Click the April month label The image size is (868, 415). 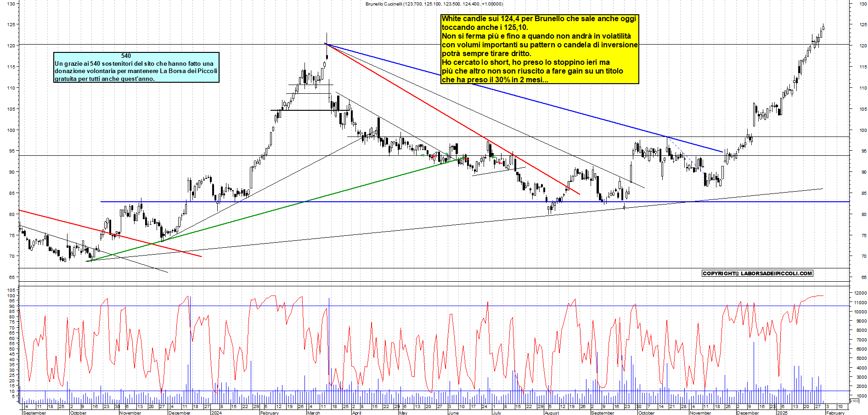click(x=357, y=413)
